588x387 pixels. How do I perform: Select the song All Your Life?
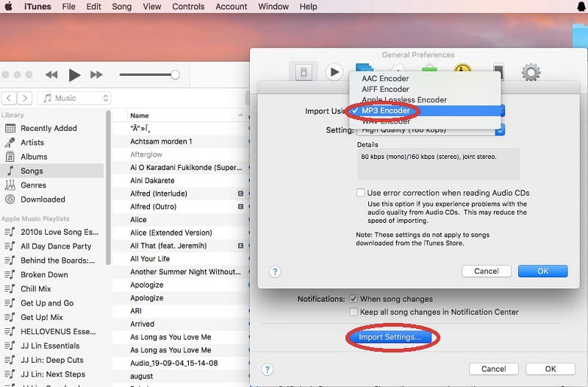click(150, 259)
